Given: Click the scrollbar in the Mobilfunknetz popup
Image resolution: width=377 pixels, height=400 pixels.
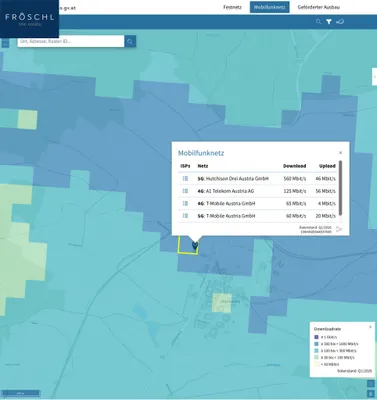Looking at the screenshot, I should click(340, 188).
